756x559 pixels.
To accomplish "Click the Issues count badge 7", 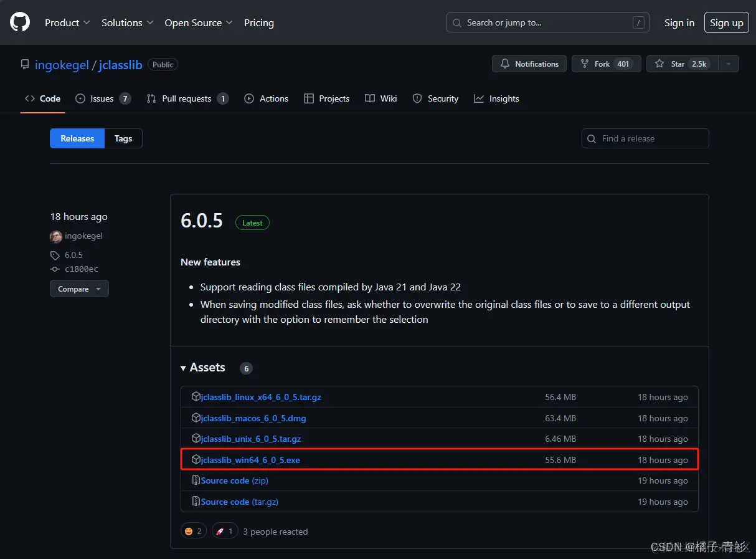I will click(x=125, y=98).
